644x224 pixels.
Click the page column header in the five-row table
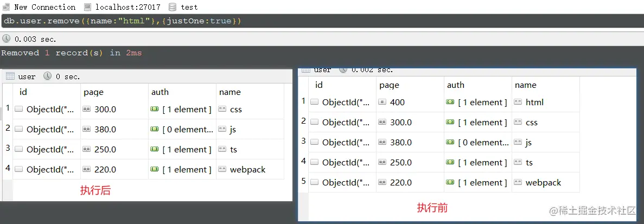click(390, 85)
